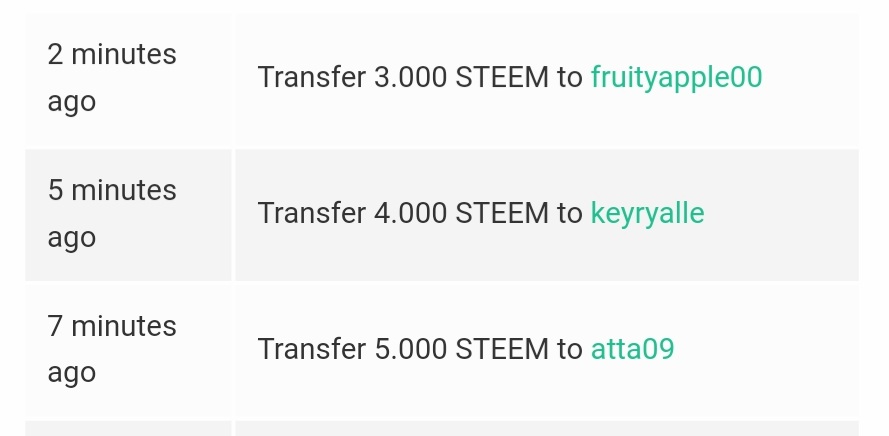Screen dimensions: 889x436
Task: Click 'STEEM' in the 4.000 transfer row
Action: click(x=502, y=213)
